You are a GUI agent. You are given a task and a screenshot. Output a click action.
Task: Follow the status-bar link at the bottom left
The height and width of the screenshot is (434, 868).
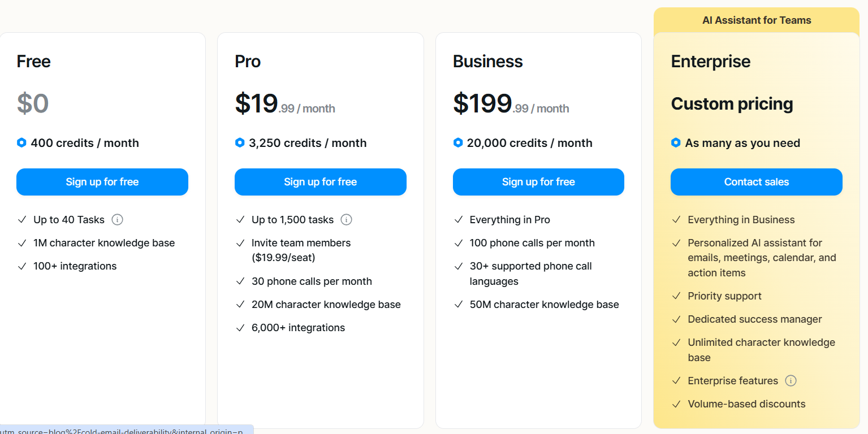pyautogui.click(x=124, y=430)
